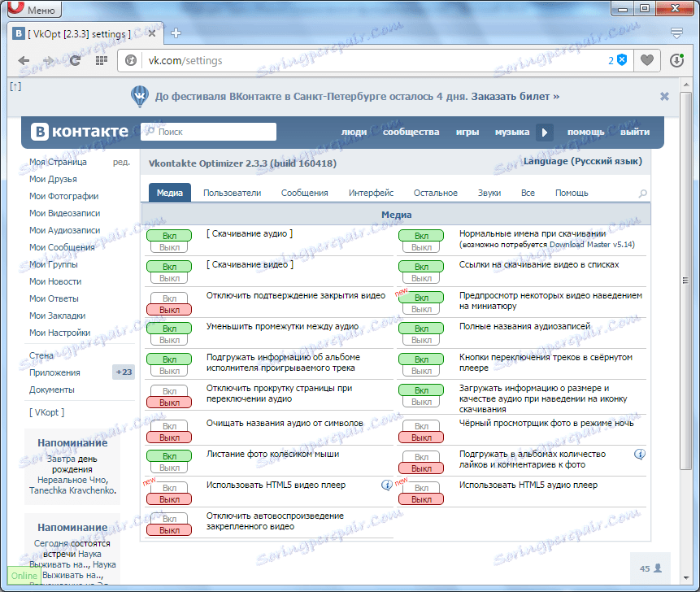Turn off Скачивание аудио with Выкл
Screen dimensions: 700x592
(169, 247)
